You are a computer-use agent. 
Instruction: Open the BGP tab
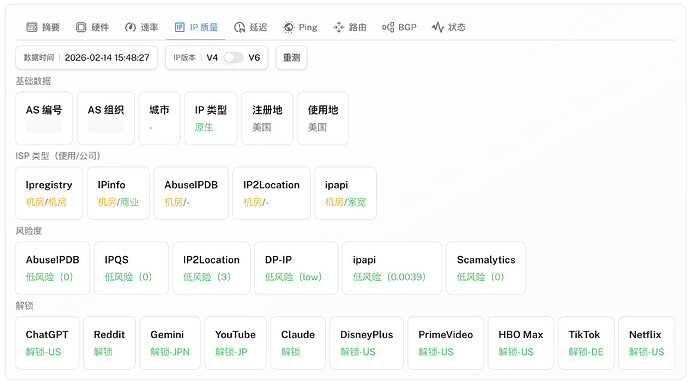click(x=400, y=27)
